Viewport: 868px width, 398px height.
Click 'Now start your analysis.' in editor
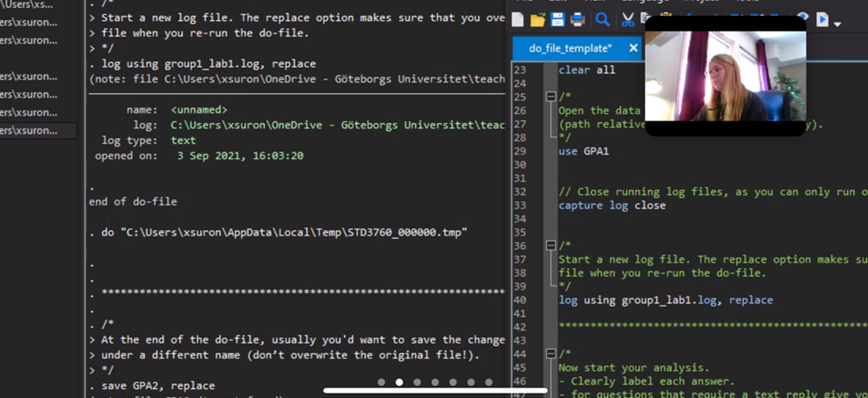[x=633, y=367]
